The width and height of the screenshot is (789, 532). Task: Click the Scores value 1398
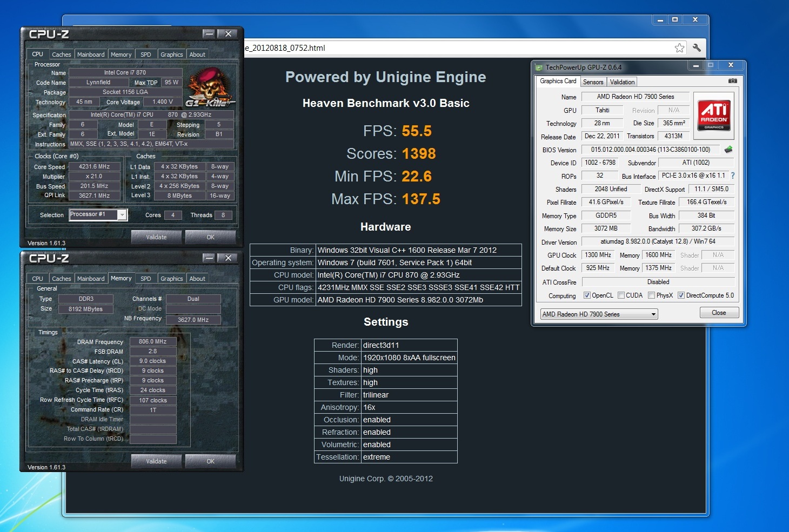[x=419, y=154]
